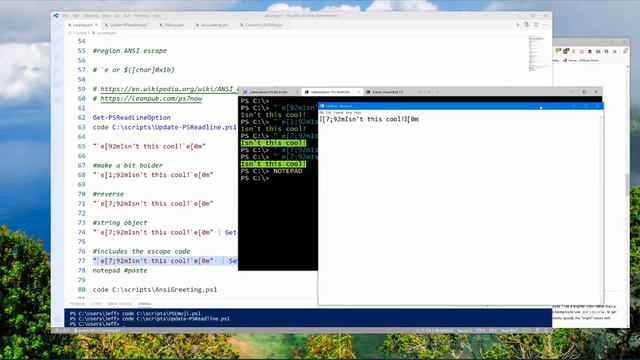
Task: Click line number 71 in the gutter
Action: [82, 203]
